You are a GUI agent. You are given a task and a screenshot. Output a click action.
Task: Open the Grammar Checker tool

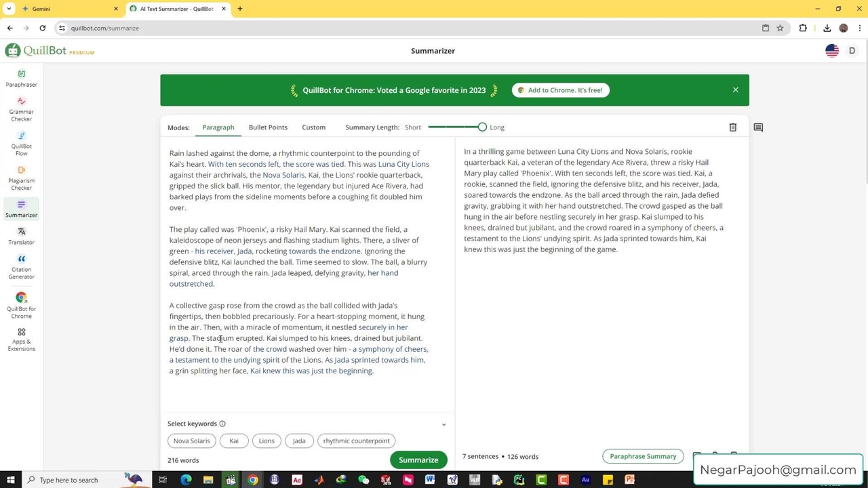pyautogui.click(x=21, y=109)
